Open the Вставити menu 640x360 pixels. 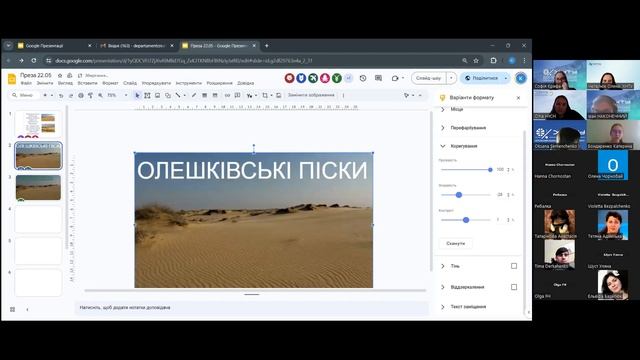(x=88, y=83)
